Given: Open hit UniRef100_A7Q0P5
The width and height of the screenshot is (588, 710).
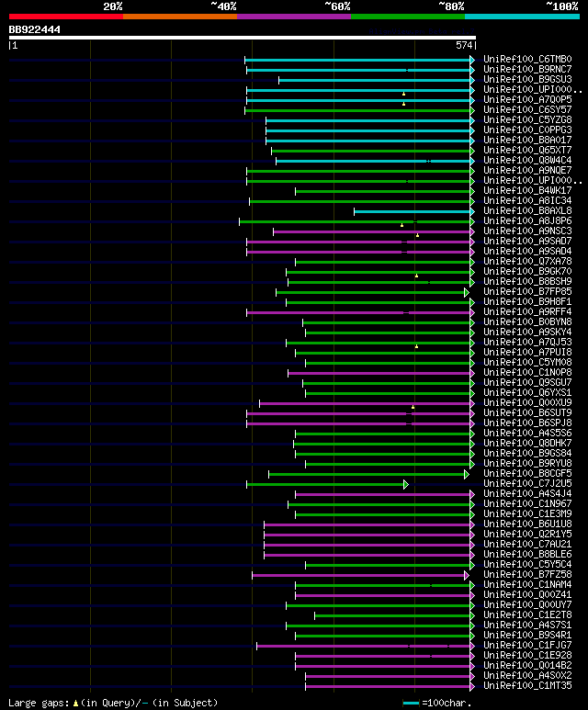Looking at the screenshot, I should [x=527, y=99].
